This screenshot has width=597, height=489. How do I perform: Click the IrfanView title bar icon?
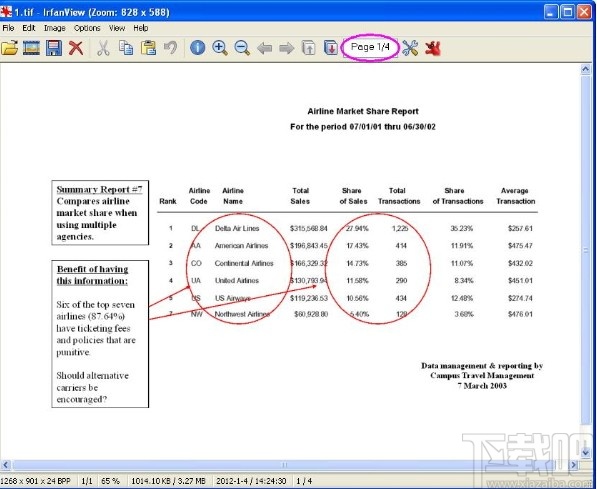(x=6, y=12)
